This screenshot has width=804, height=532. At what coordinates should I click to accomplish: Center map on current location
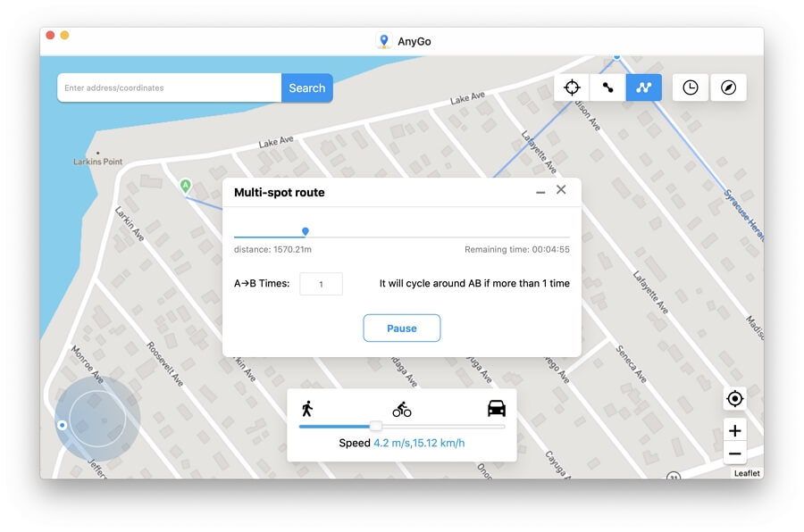pyautogui.click(x=734, y=399)
